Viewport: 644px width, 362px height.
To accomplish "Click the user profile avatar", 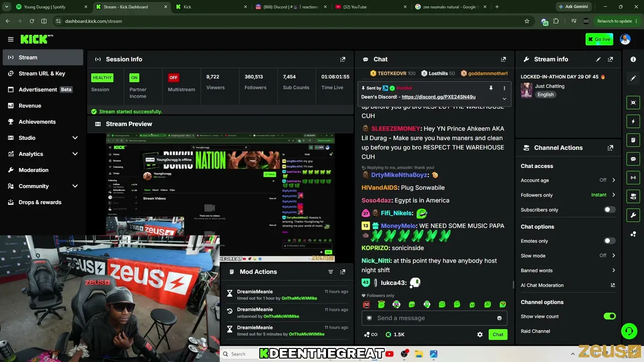I will pos(625,39).
